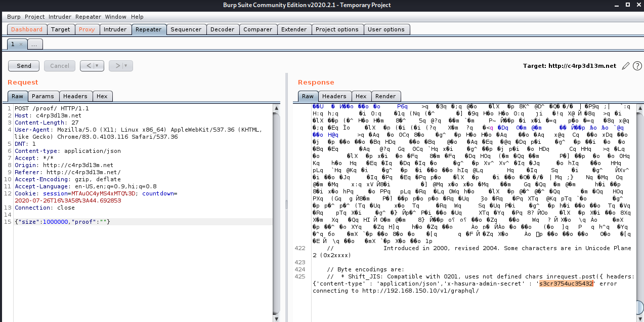Screen dimensions: 644x322
Task: Click the Request panel heading
Action: (23, 82)
